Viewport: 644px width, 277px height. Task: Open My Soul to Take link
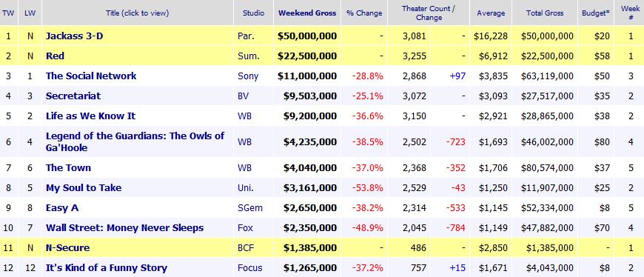[84, 188]
